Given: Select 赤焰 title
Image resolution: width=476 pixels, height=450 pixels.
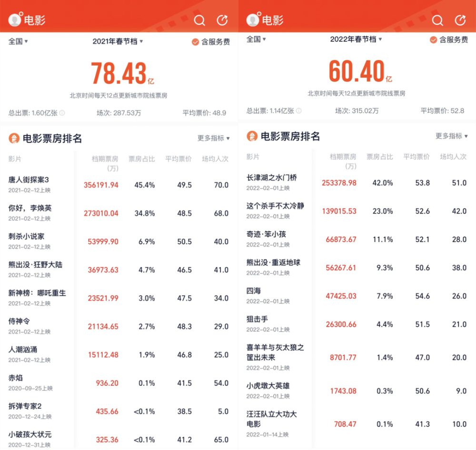Looking at the screenshot, I should (16, 378).
